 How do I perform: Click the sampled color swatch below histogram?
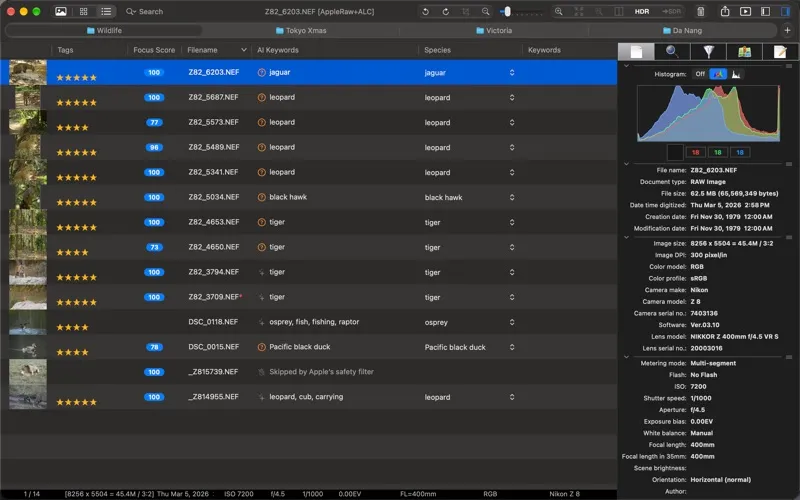[x=675, y=152]
